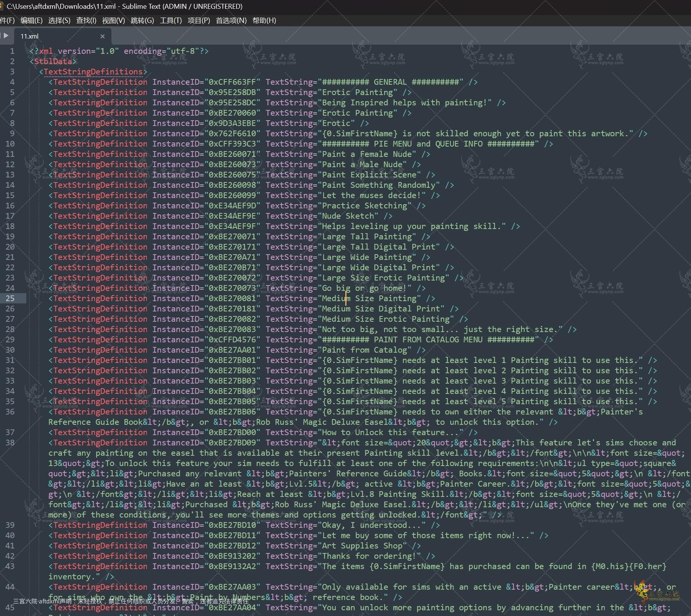
Task: Click line number 1 in the gutter
Action: pyautogui.click(x=12, y=51)
